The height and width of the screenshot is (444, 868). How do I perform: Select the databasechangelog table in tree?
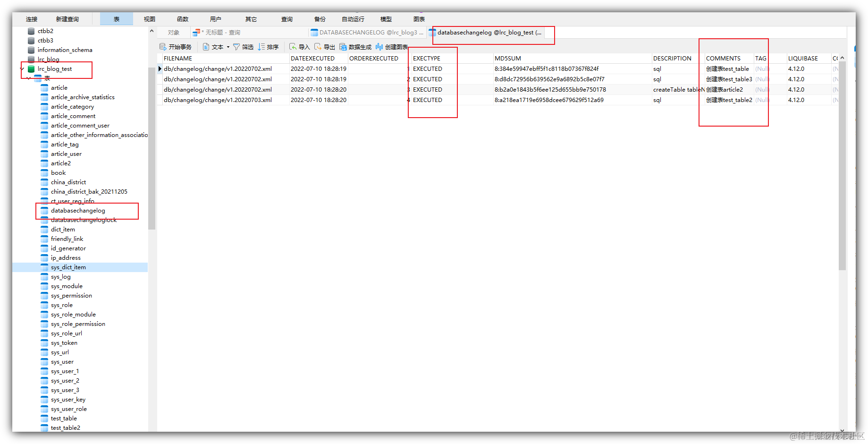click(78, 211)
